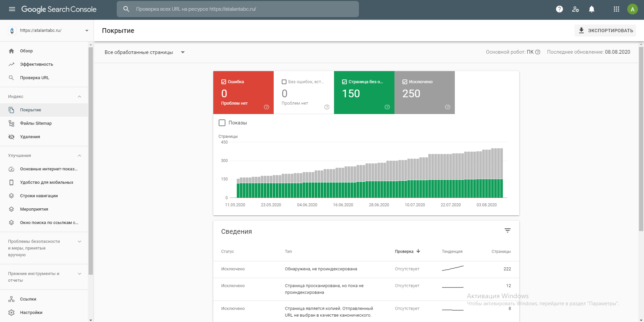Uncheck the Страница без ошибок checkbox
Image resolution: width=644 pixels, height=322 pixels.
pyautogui.click(x=344, y=82)
